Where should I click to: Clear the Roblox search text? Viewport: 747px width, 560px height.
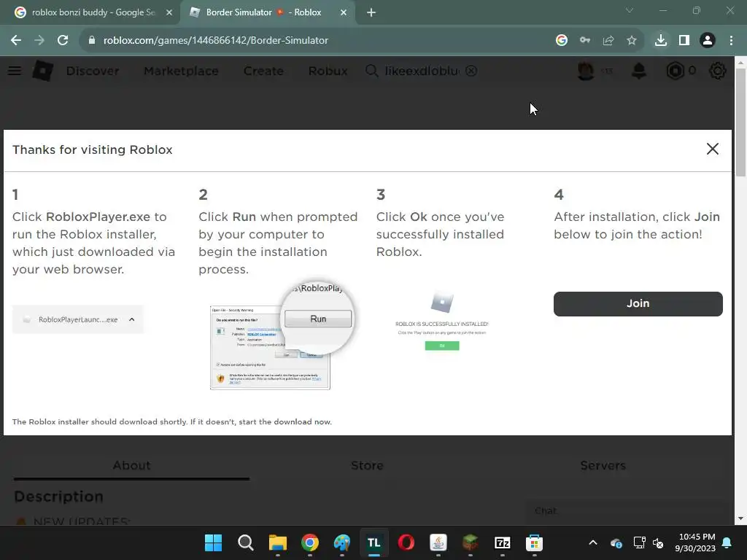pyautogui.click(x=471, y=71)
